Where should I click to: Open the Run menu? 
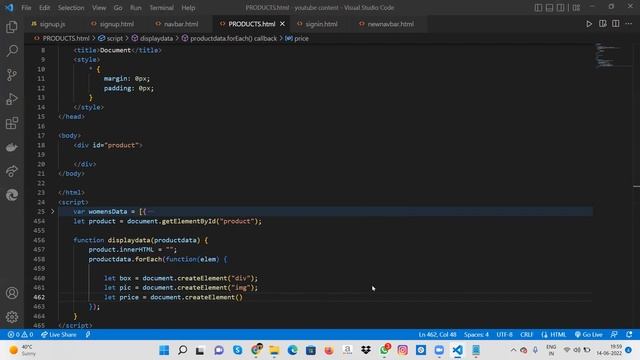click(x=136, y=8)
